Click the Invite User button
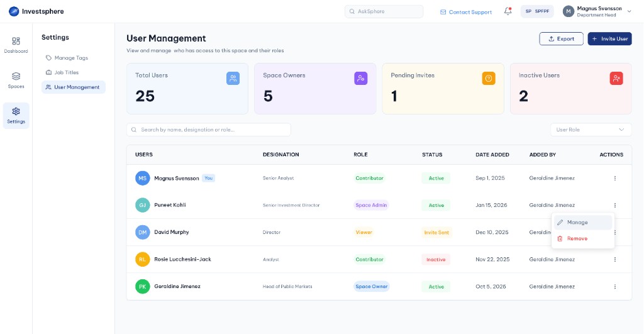 609,38
